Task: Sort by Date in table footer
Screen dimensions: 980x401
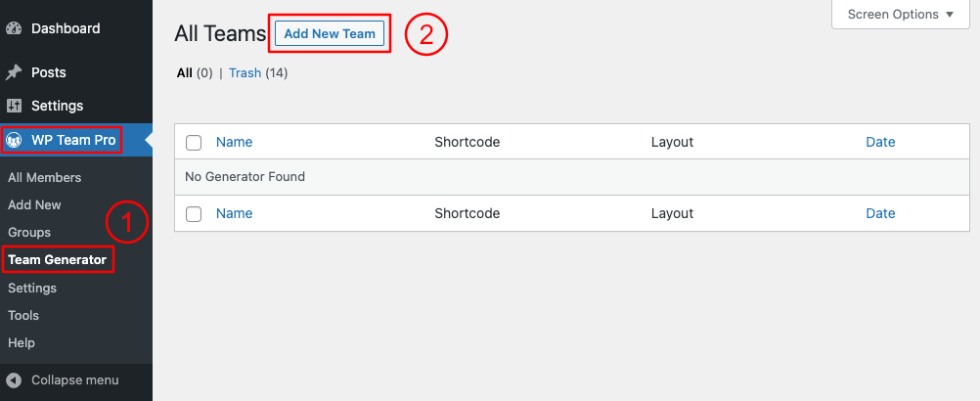Action: click(880, 213)
